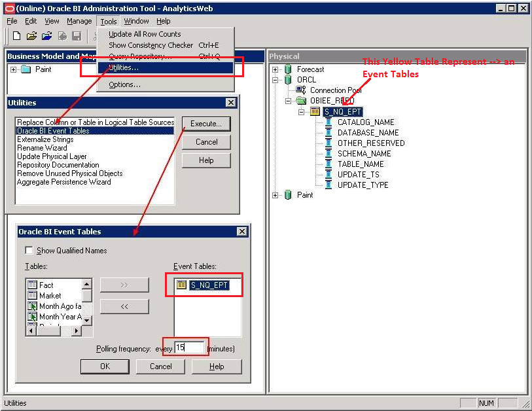532x411 pixels.
Task: Click the DATABASE_NAME column icon
Action: 328,132
